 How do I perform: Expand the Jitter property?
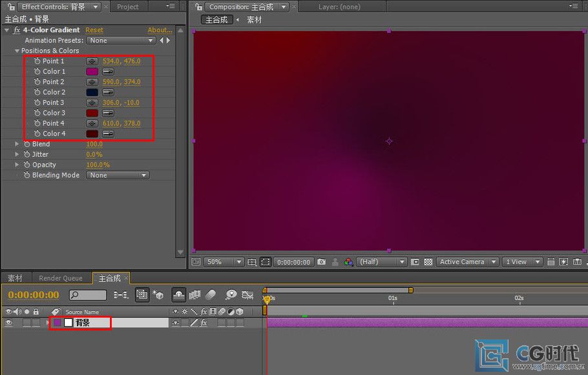tap(17, 154)
